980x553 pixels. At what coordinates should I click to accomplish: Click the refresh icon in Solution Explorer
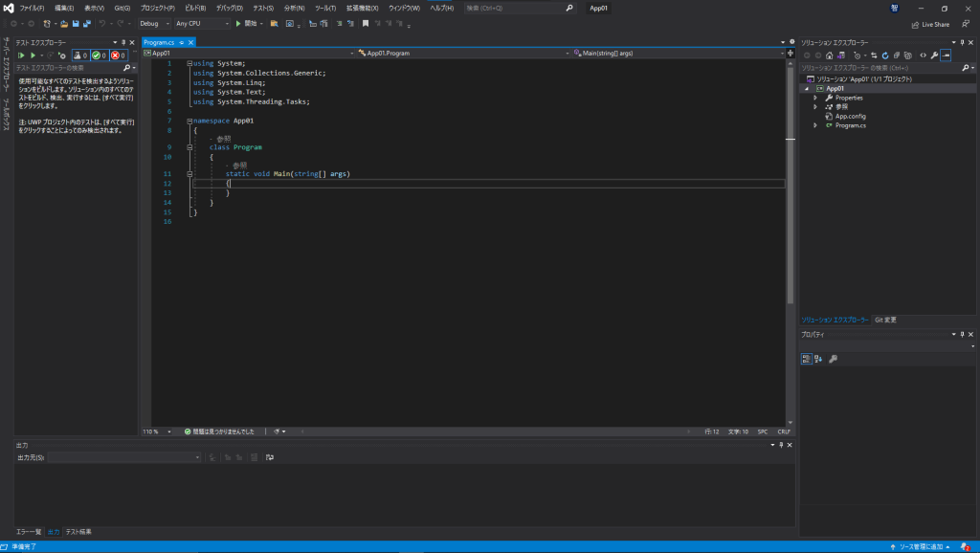(x=885, y=55)
